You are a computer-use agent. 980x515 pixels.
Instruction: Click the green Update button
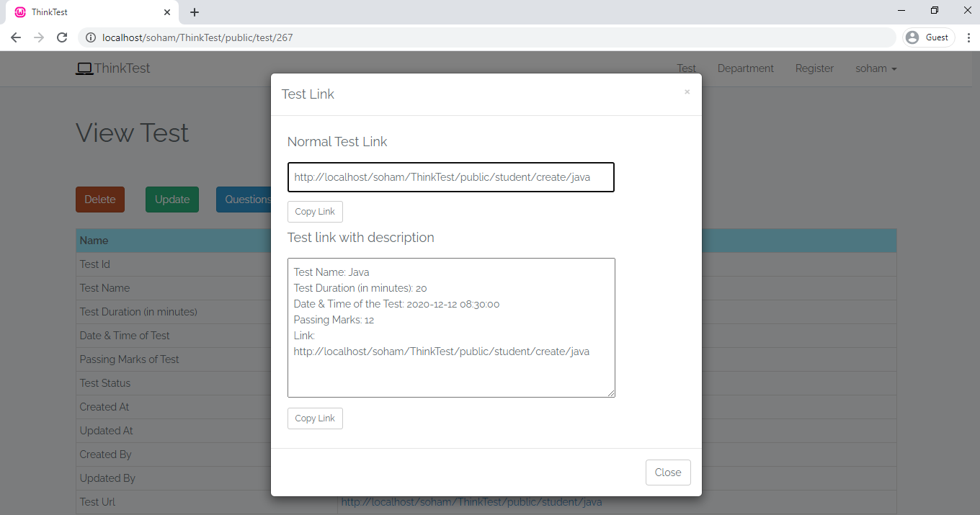(x=172, y=200)
